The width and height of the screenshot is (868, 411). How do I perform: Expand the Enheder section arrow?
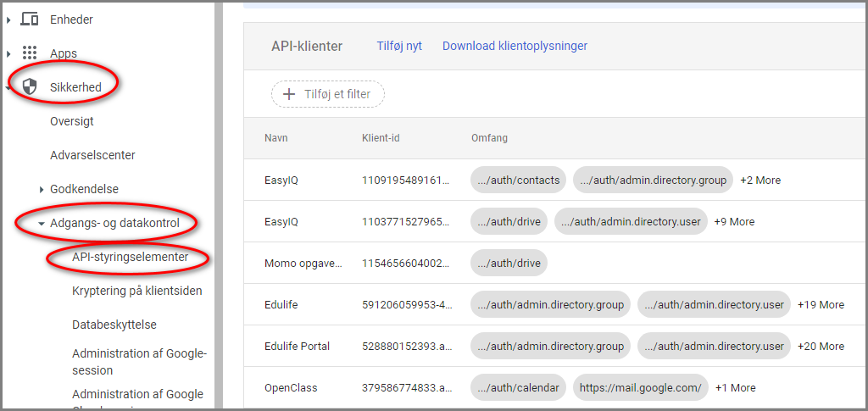click(x=8, y=19)
